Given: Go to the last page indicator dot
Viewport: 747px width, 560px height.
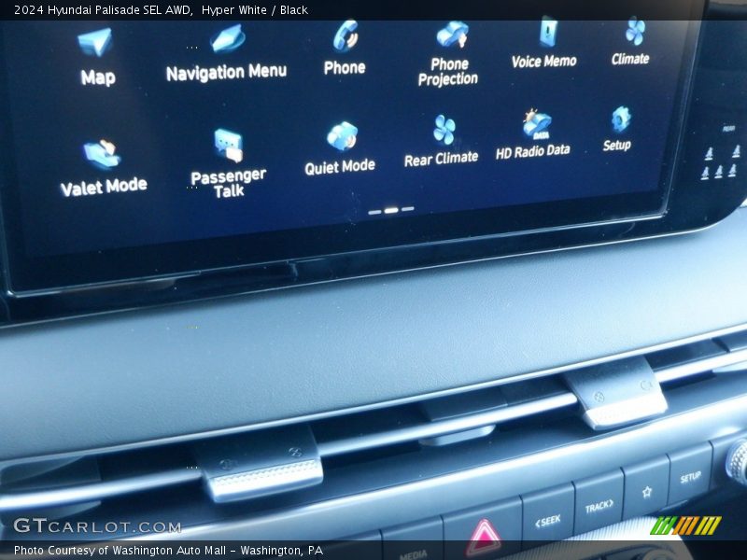Looking at the screenshot, I should point(407,209).
